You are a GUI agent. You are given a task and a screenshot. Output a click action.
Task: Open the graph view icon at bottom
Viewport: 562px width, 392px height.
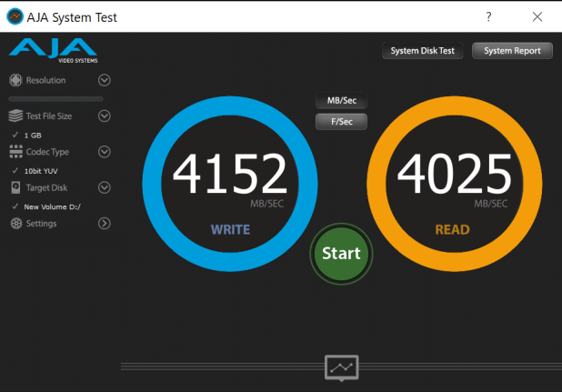pyautogui.click(x=342, y=367)
